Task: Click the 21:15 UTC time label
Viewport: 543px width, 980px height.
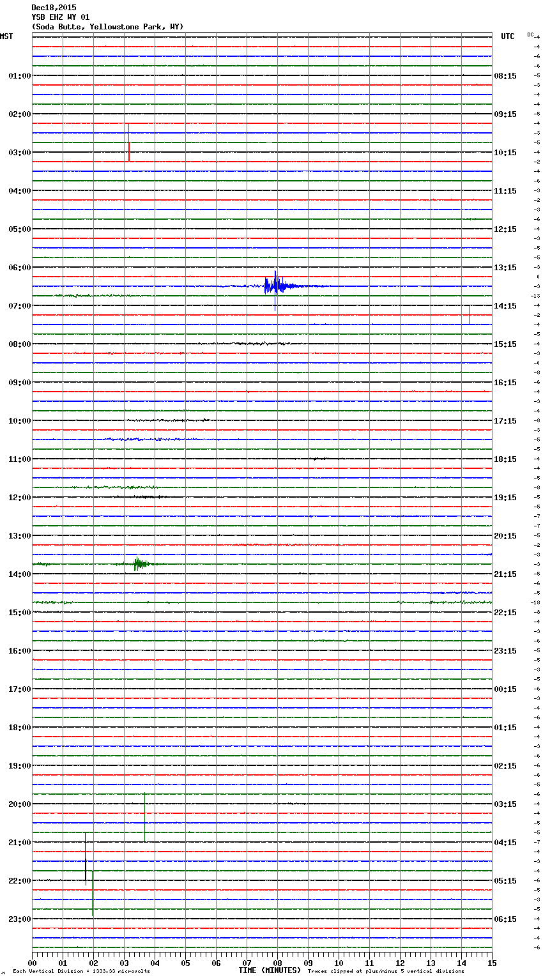Action: click(x=505, y=574)
